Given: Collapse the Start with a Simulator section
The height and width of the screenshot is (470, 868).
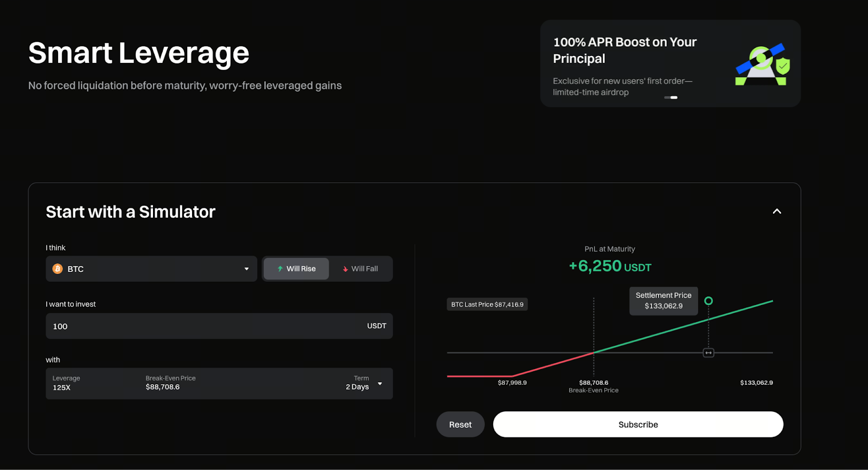Looking at the screenshot, I should click(777, 212).
